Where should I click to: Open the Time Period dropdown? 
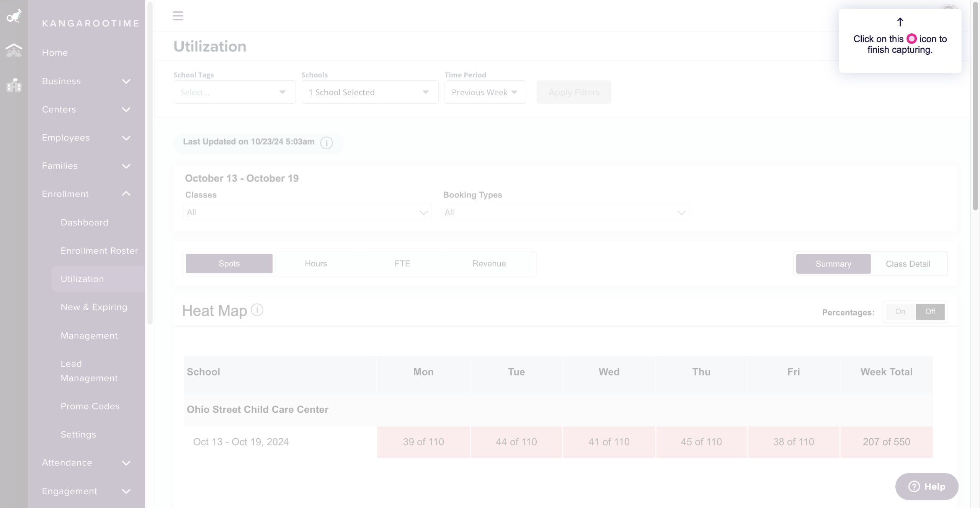485,92
